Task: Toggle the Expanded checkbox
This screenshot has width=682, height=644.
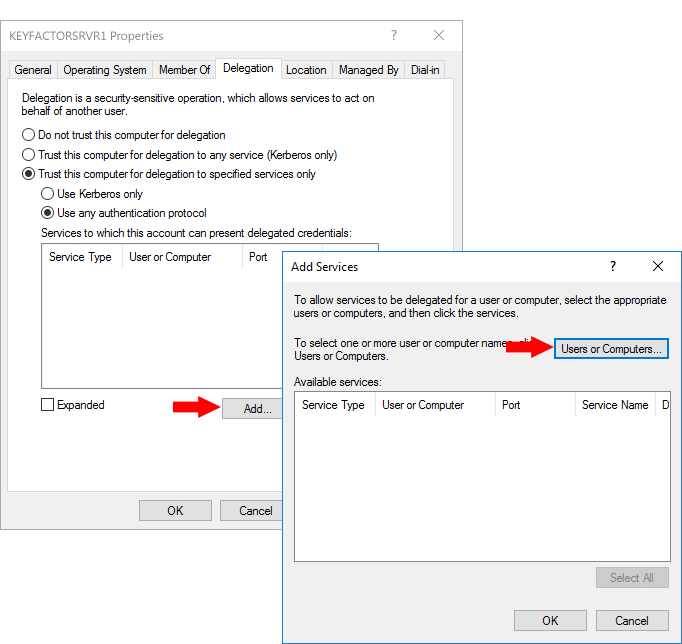Action: click(x=48, y=405)
